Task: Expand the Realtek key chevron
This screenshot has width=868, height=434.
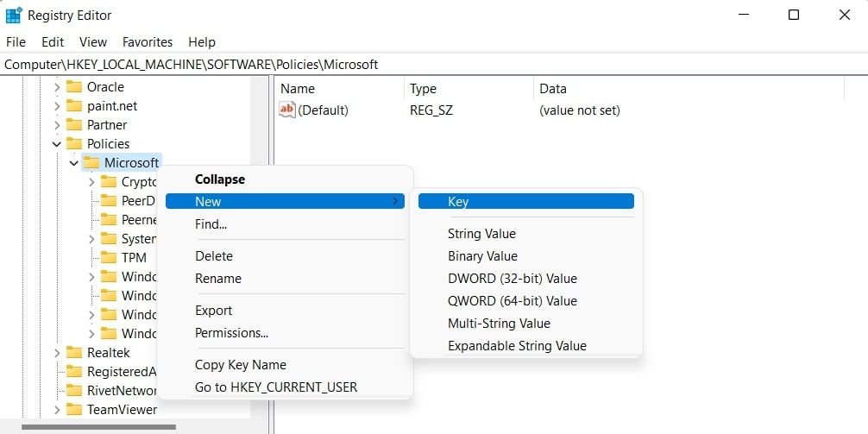Action: tap(57, 353)
